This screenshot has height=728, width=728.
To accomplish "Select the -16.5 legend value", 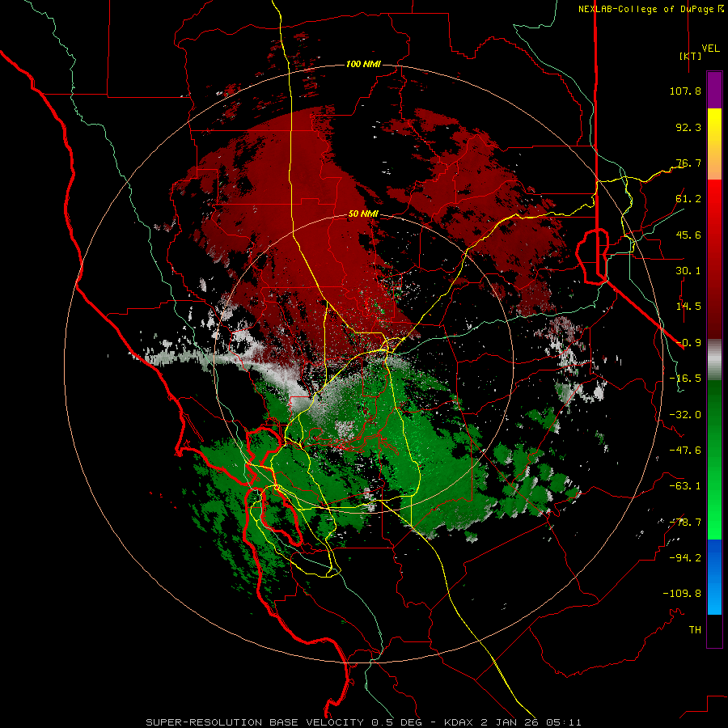I will point(685,379).
